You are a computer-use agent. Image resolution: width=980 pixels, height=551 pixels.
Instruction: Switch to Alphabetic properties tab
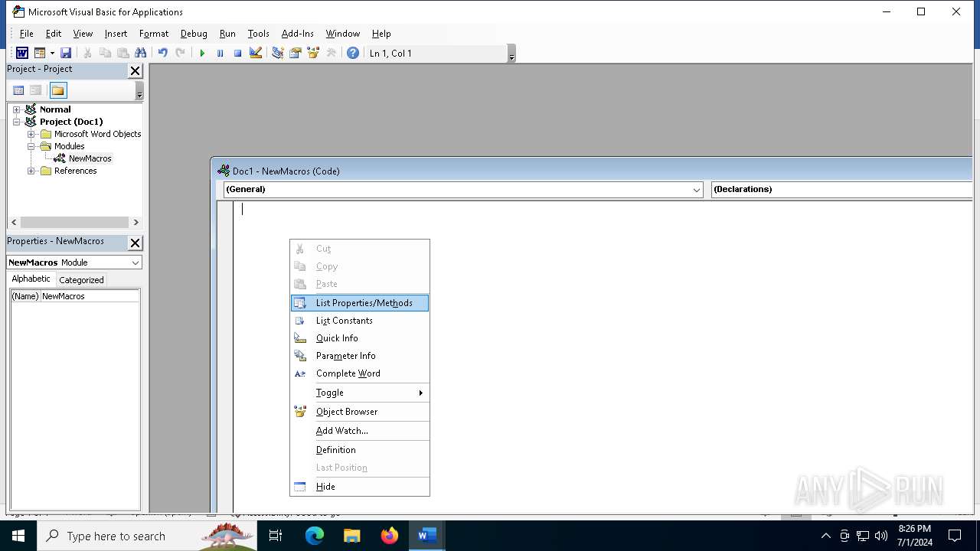[31, 279]
